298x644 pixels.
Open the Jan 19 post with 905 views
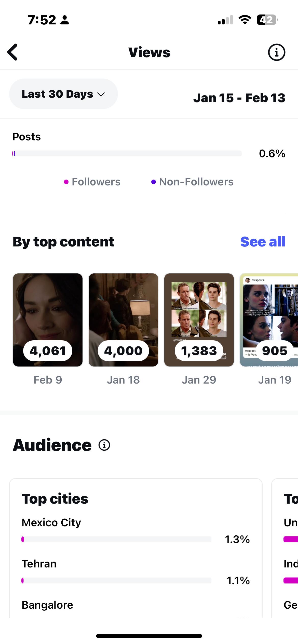click(269, 320)
